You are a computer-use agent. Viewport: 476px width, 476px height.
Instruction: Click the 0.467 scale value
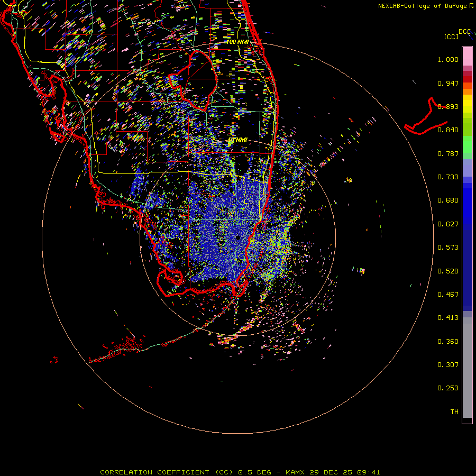(448, 295)
